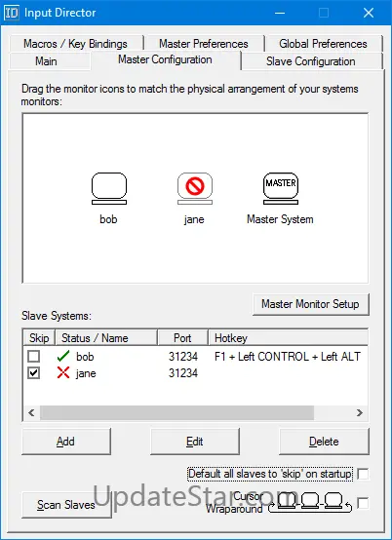Viewport: 392px width, 540px height.
Task: Select the bob row name in slave list
Action: 85,357
